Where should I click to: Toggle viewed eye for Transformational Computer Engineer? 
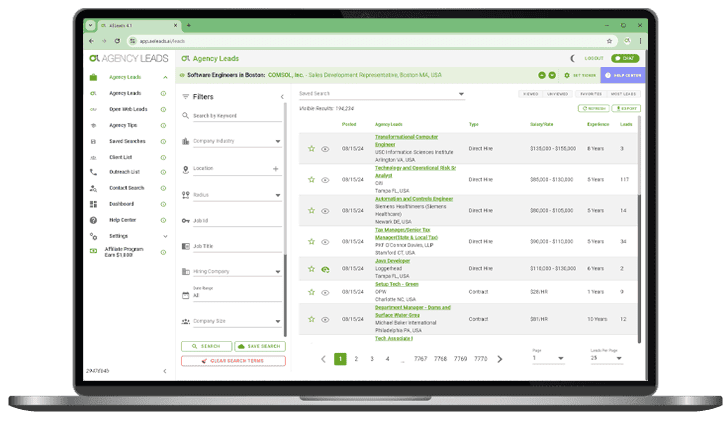[x=325, y=149]
